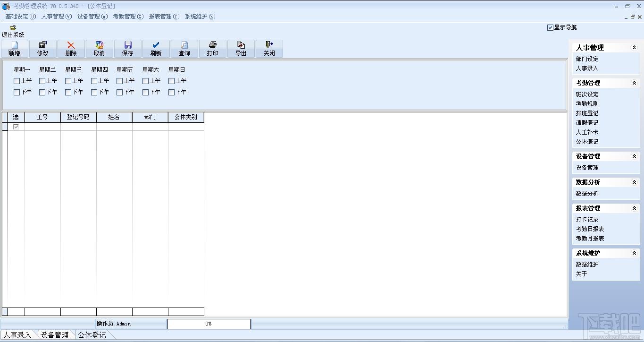Open 考勤月报表 in navigation panel
The height and width of the screenshot is (342, 644).
point(590,239)
